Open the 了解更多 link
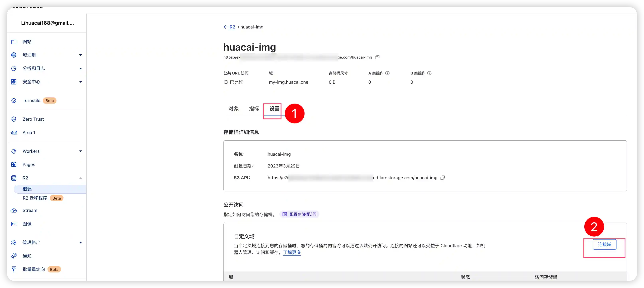The image size is (644, 288). 292,253
